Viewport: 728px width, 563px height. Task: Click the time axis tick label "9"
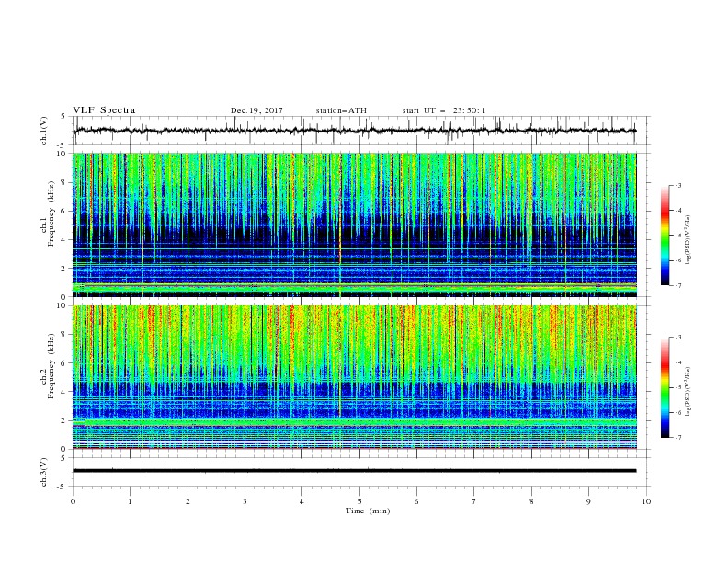[588, 501]
